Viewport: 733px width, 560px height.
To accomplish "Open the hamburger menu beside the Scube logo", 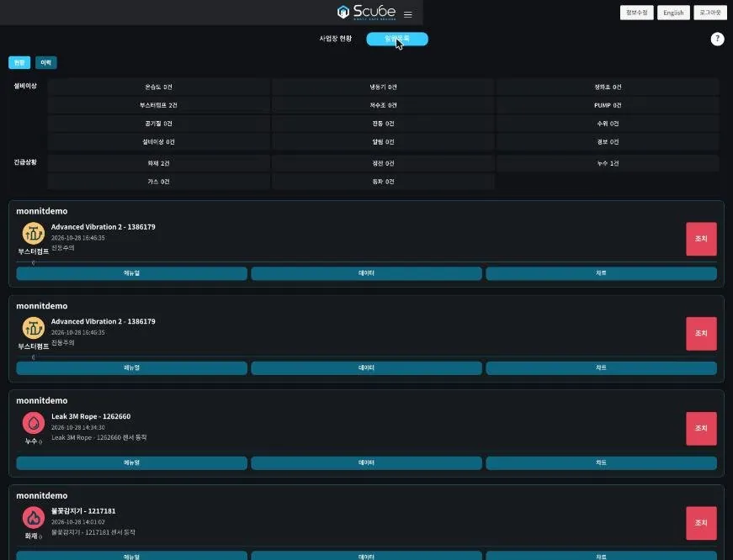I will pos(407,14).
